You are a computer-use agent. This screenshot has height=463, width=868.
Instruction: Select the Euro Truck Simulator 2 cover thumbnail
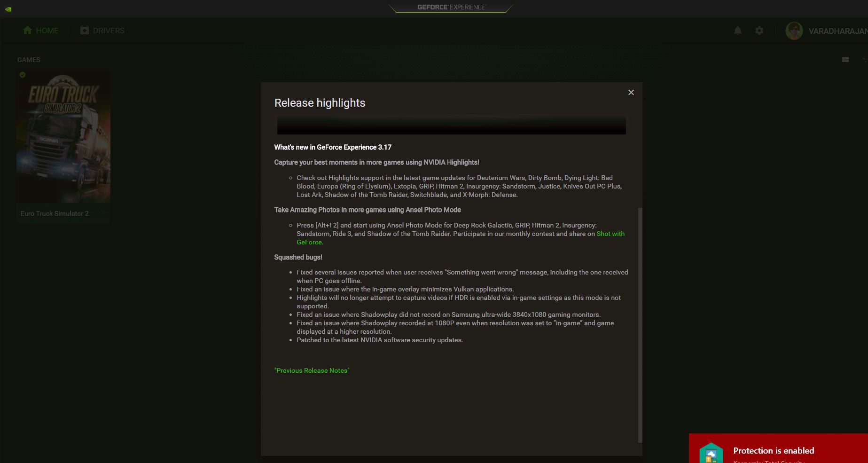(63, 136)
